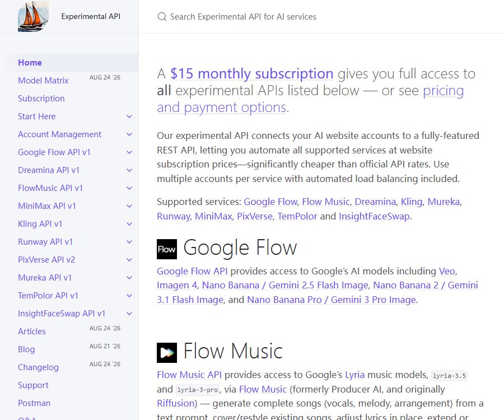Click Google Flow in supported services
504x420 pixels.
pos(270,202)
